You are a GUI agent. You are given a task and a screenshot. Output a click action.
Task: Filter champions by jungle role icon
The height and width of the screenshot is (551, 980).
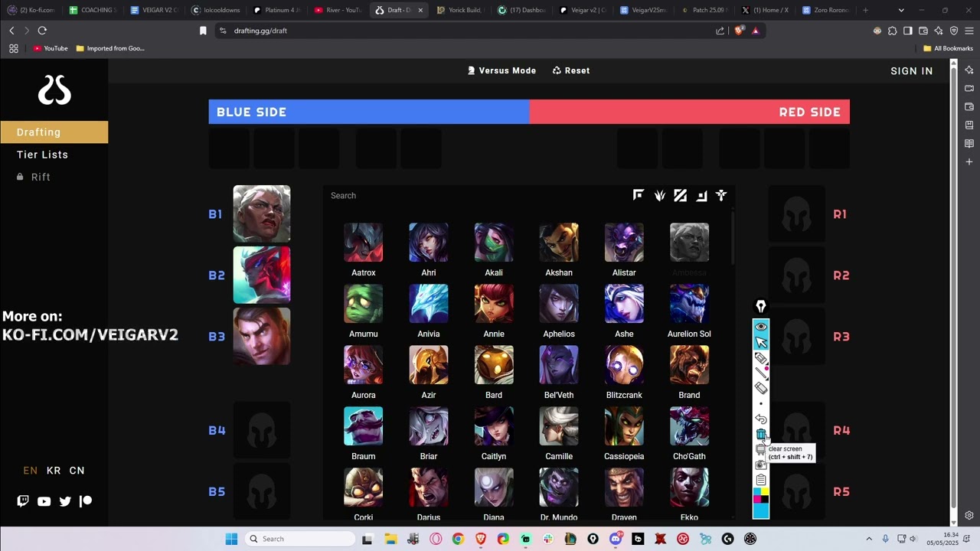tap(660, 196)
